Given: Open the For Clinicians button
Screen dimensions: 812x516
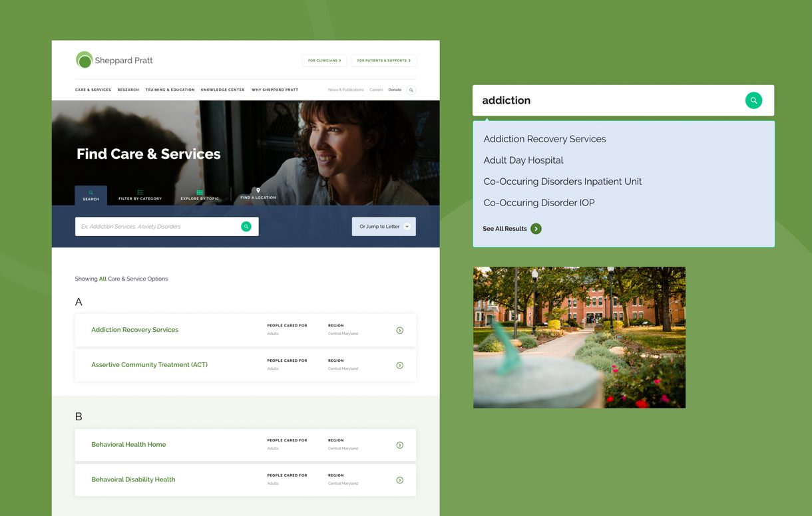Looking at the screenshot, I should click(x=324, y=61).
